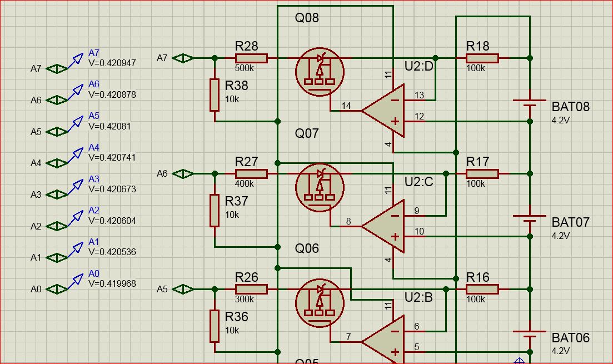Click the A0 voltage probe arrow
Viewport: 613px width, 364px height.
[75, 282]
